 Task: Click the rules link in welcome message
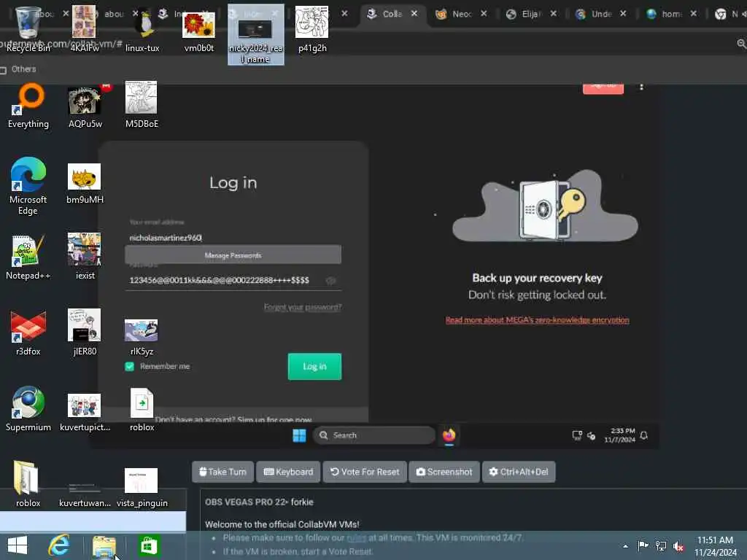click(x=356, y=538)
